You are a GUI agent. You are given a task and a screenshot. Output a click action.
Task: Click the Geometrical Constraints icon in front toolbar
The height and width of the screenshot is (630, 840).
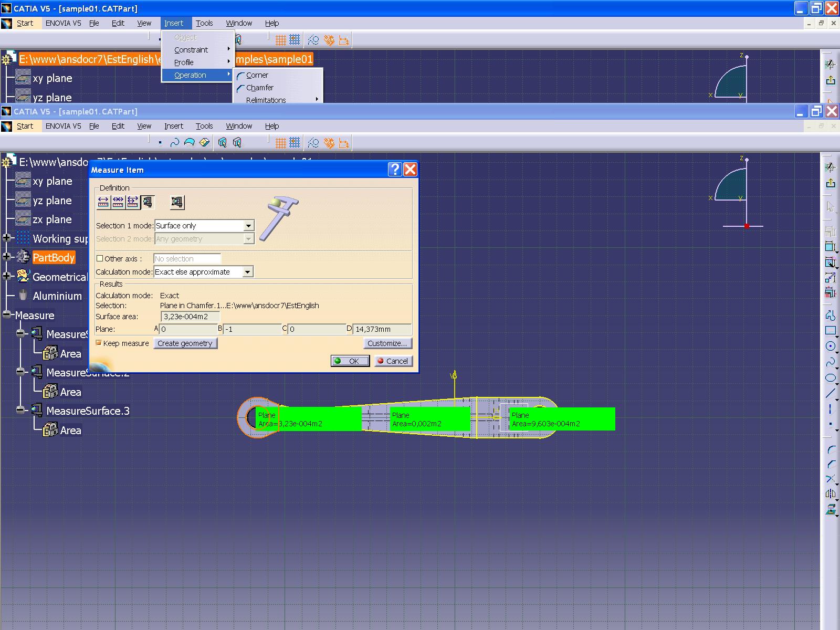[329, 143]
